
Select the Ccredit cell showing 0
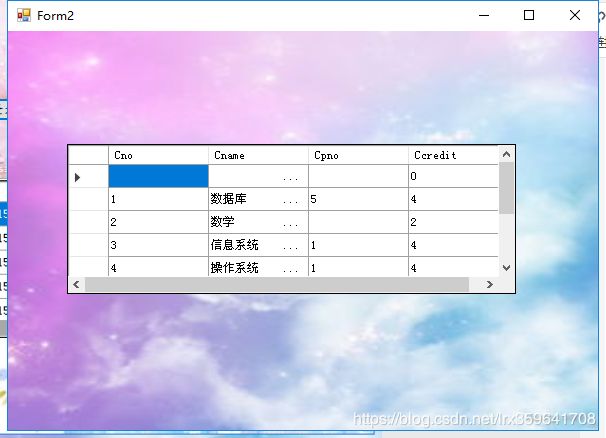(x=453, y=176)
